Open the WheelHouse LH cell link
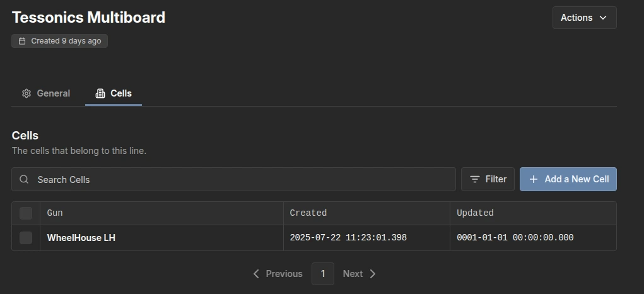Viewport: 644px width, 294px height. pos(81,238)
